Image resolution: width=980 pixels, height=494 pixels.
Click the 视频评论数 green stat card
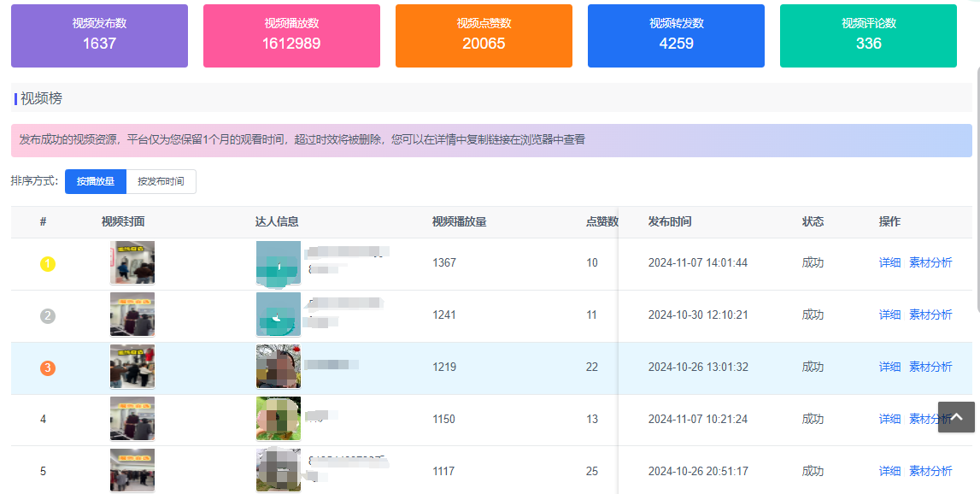click(x=868, y=36)
